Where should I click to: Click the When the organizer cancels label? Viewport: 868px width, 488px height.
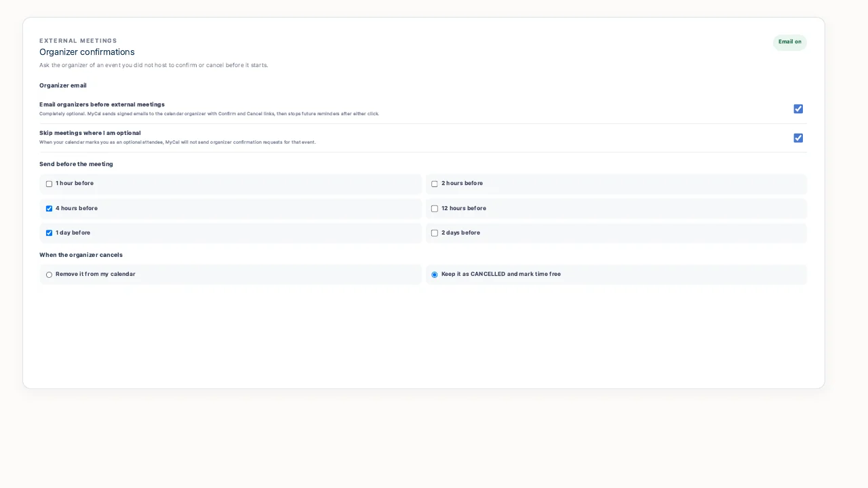click(81, 255)
